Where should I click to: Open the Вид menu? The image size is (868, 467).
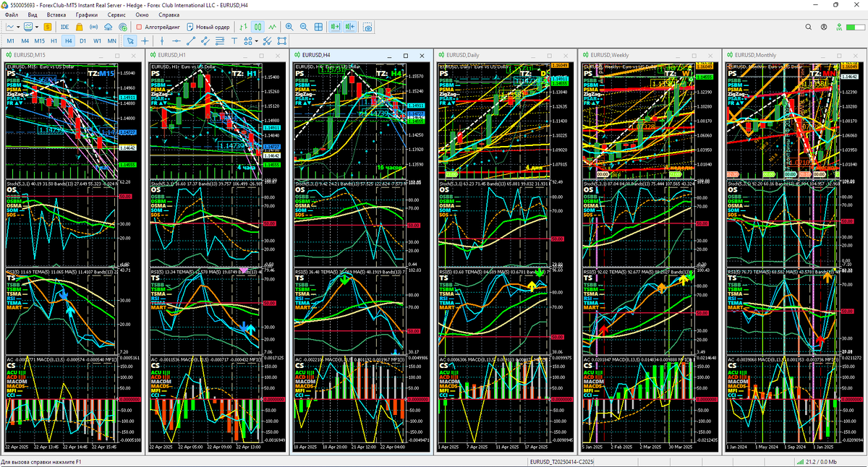click(x=33, y=14)
